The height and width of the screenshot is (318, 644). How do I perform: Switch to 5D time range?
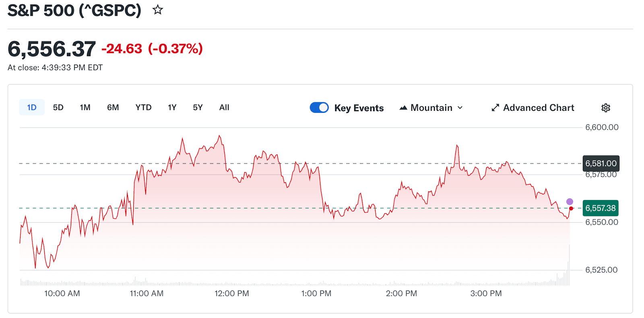(x=58, y=108)
